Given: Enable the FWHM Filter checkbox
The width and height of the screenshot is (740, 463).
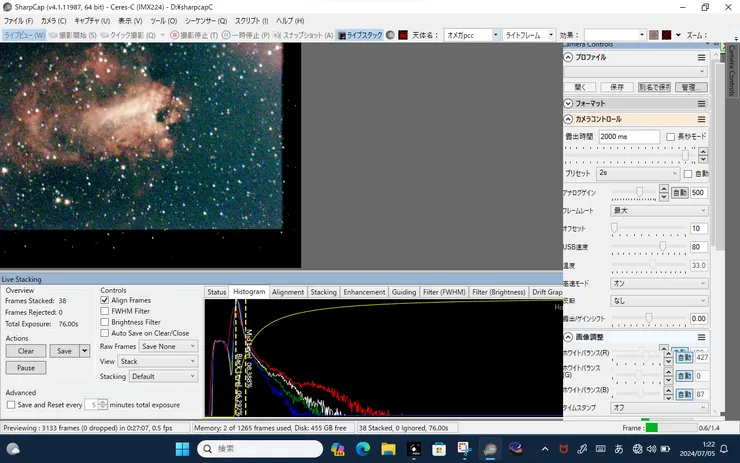Looking at the screenshot, I should [x=105, y=311].
